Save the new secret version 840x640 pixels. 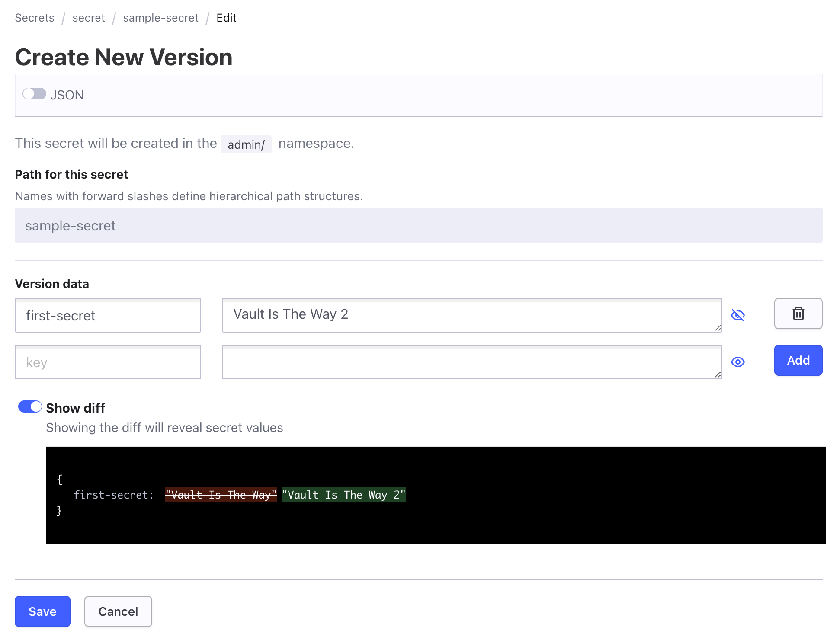pyautogui.click(x=42, y=611)
